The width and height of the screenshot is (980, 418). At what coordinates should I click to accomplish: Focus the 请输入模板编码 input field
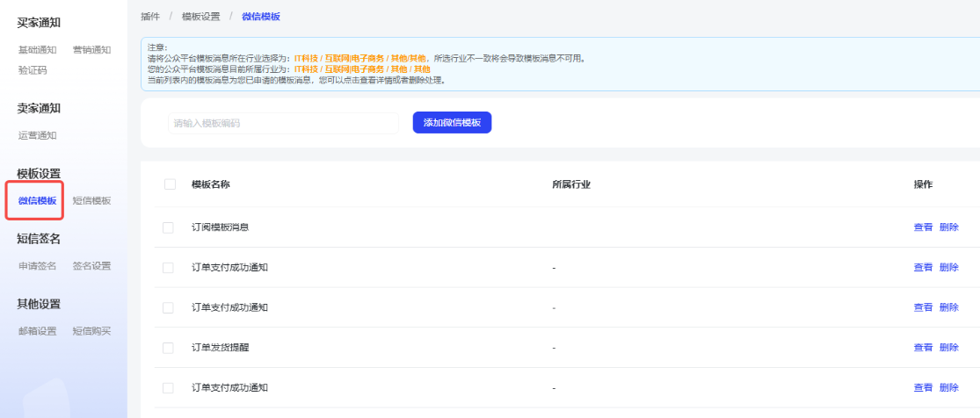[x=283, y=123]
